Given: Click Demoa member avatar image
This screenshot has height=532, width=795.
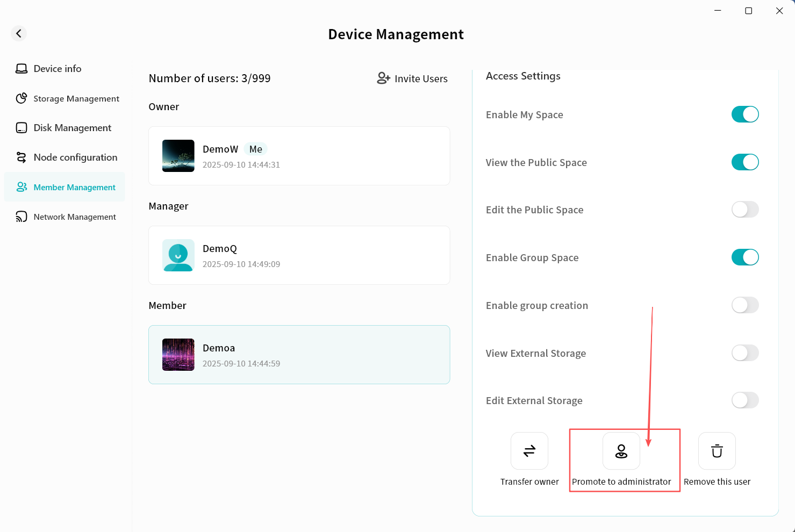Looking at the screenshot, I should [178, 355].
